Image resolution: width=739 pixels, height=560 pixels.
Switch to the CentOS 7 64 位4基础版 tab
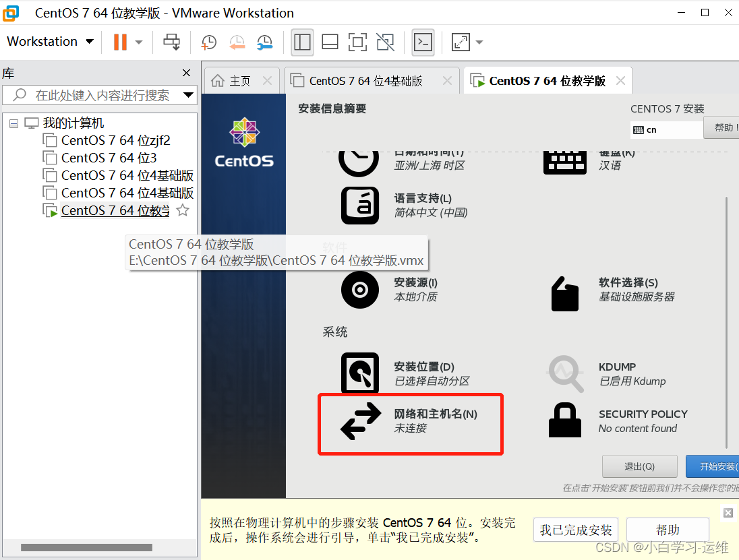tap(365, 81)
